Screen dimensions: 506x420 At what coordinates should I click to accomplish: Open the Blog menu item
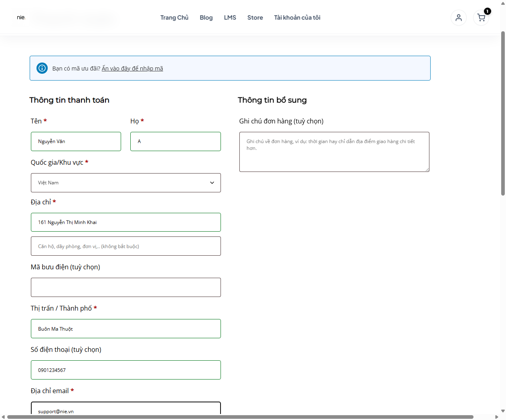pyautogui.click(x=206, y=18)
